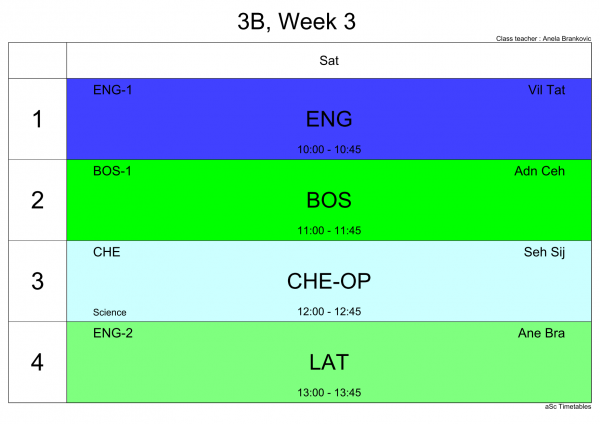Image resolution: width=600 pixels, height=424 pixels.
Task: Click teacher name Ane Bra
Action: (x=541, y=333)
